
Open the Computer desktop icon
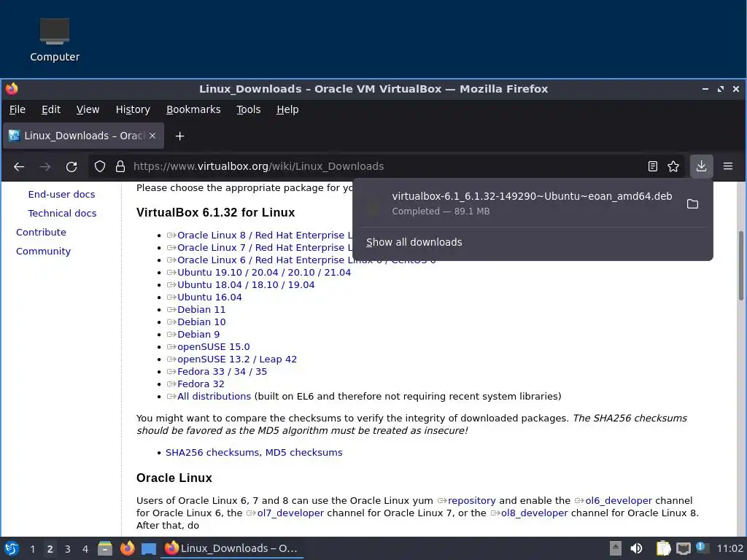[x=55, y=40]
